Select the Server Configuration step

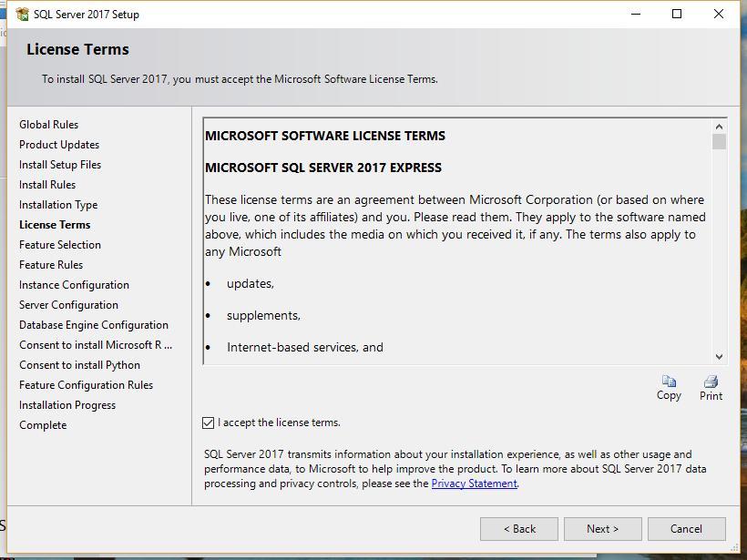point(68,305)
